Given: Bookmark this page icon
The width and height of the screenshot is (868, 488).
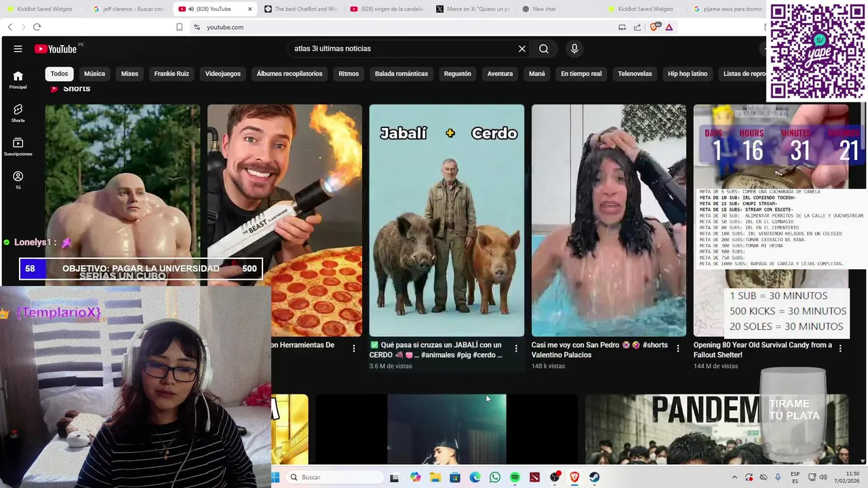Looking at the screenshot, I should tap(180, 27).
